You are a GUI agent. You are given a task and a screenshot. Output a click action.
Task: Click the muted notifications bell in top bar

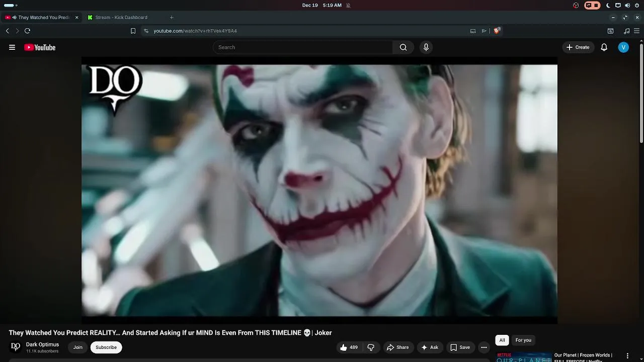coord(348,5)
